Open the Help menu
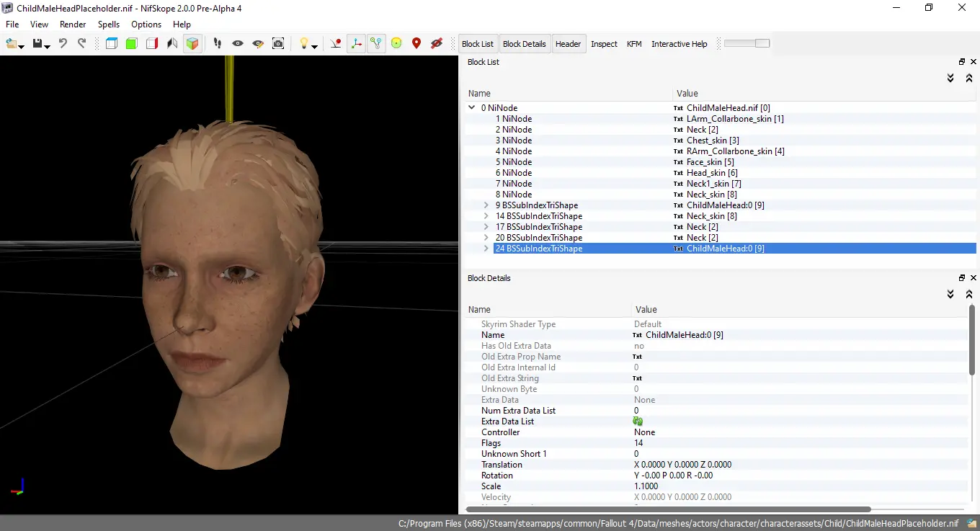 pyautogui.click(x=182, y=24)
